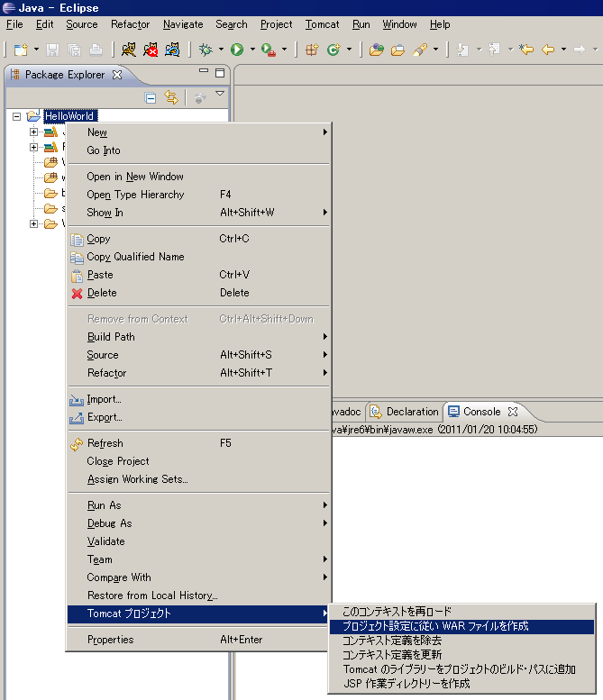Start Tomcat using the cat icon

(129, 50)
